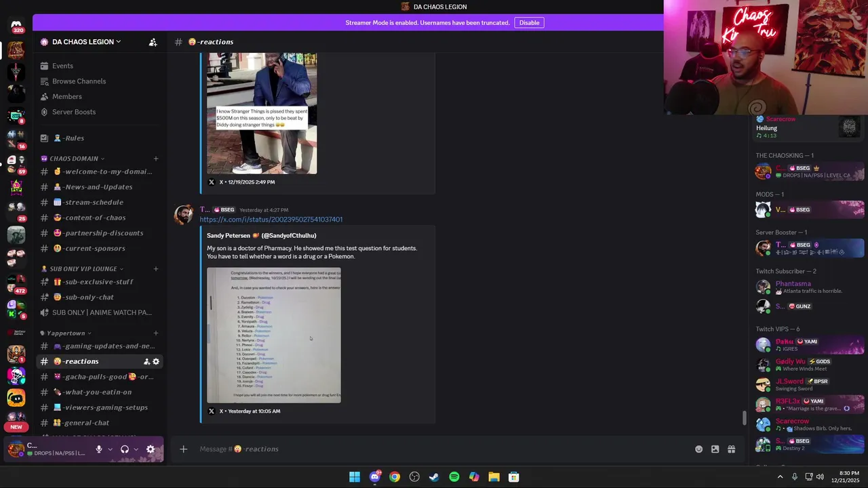Add channel to CHAOS DOMAIN category

[156, 159]
